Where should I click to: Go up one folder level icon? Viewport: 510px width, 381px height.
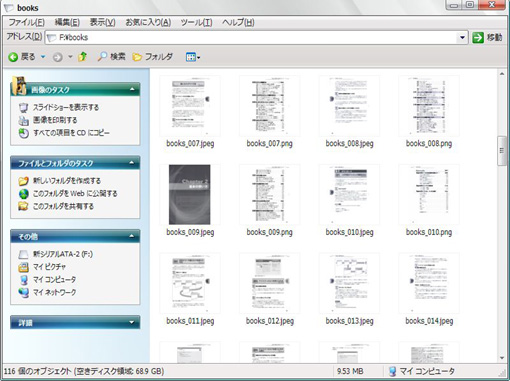coord(82,57)
